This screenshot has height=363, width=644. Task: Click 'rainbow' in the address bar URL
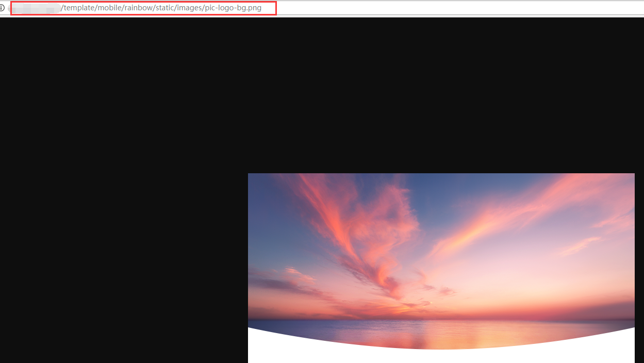click(x=138, y=8)
